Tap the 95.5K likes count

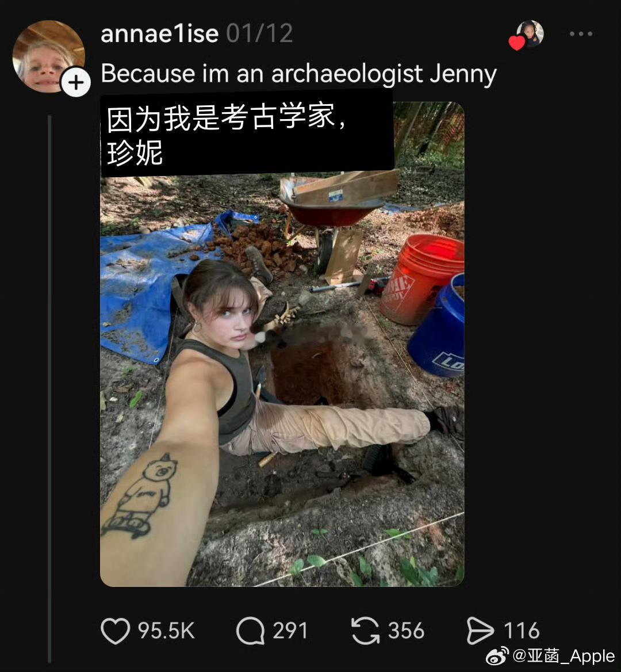[x=166, y=631]
